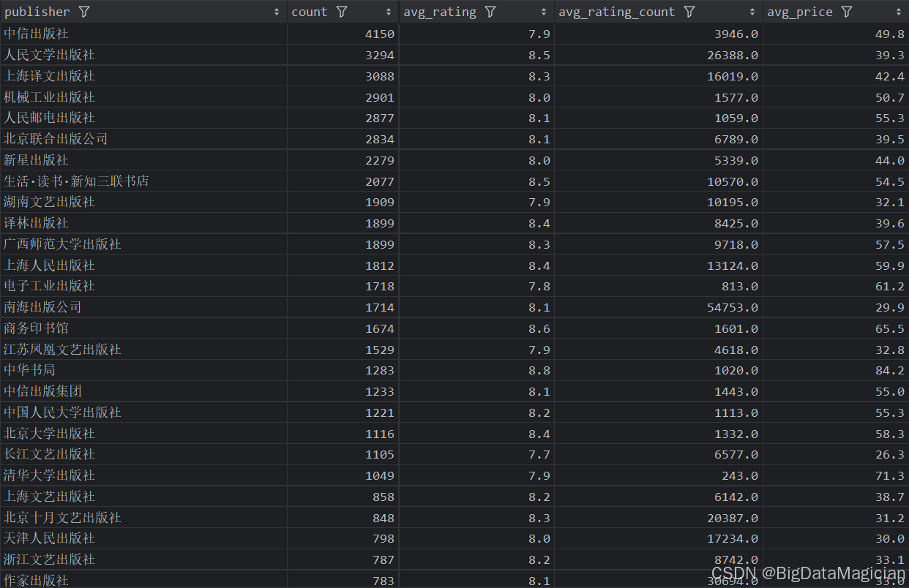Viewport: 909px width, 588px height.
Task: Select the 广西师范大学出版社 publisher cell
Action: coord(143,244)
